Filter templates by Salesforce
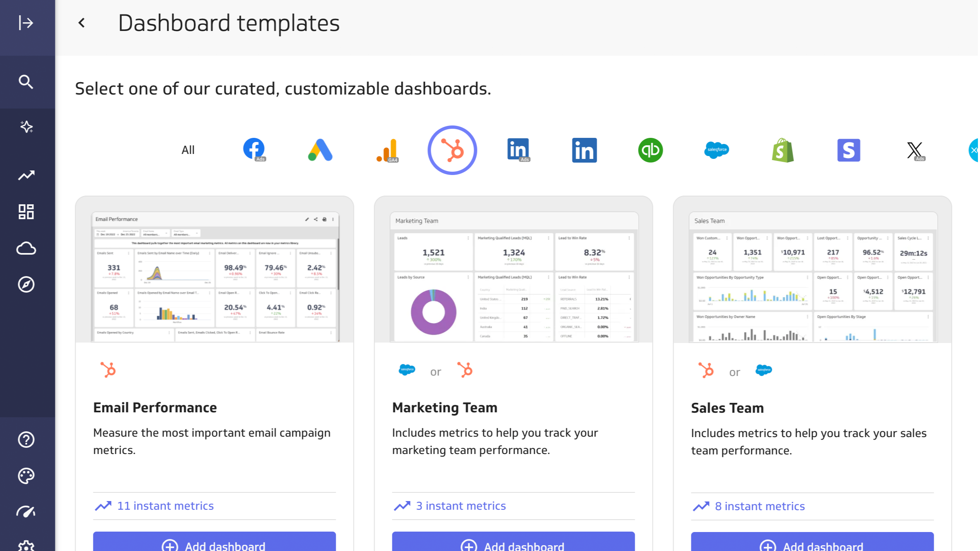The height and width of the screenshot is (551, 980). 717,150
